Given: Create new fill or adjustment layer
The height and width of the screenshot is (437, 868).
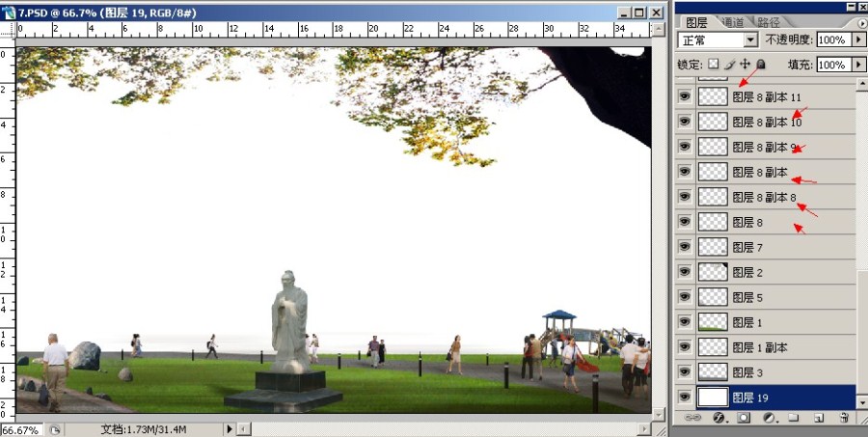Looking at the screenshot, I should [x=770, y=418].
